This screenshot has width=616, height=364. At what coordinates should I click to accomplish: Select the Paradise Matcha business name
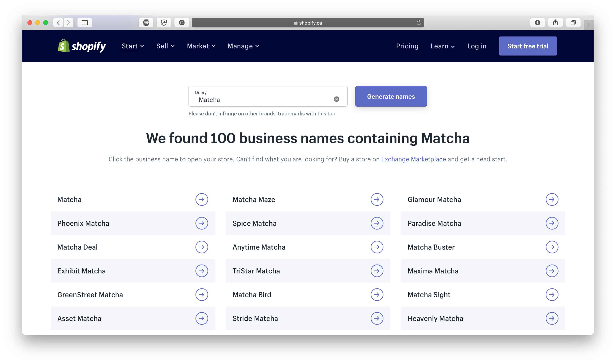click(x=434, y=223)
